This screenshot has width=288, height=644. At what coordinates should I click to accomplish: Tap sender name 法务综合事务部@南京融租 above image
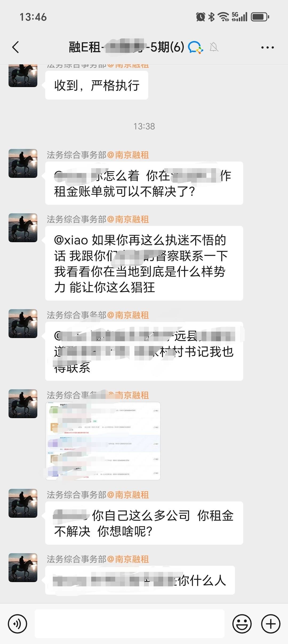98,395
